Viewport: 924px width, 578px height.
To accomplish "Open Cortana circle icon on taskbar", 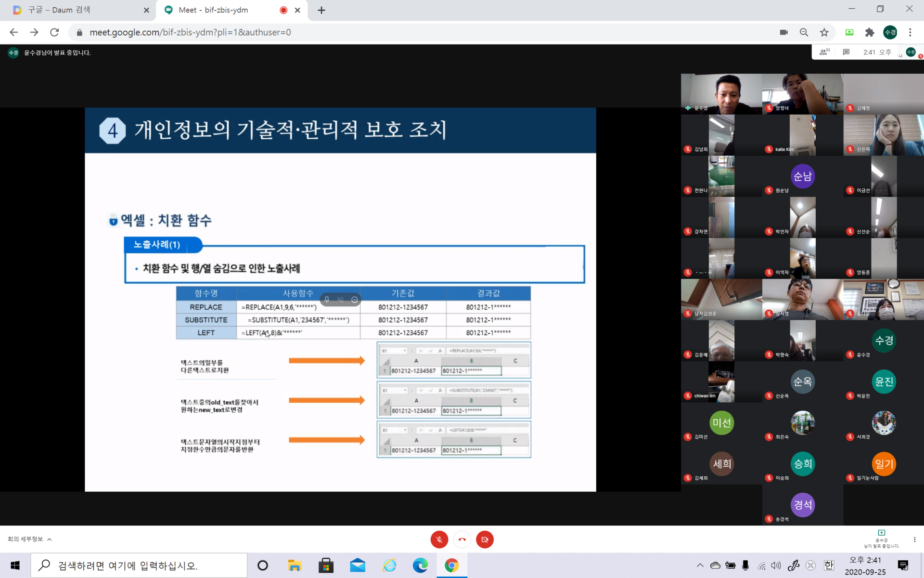I will (x=263, y=565).
